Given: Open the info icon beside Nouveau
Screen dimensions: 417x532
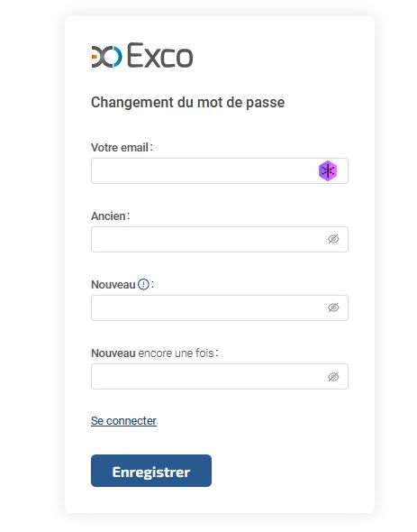Looking at the screenshot, I should [143, 284].
